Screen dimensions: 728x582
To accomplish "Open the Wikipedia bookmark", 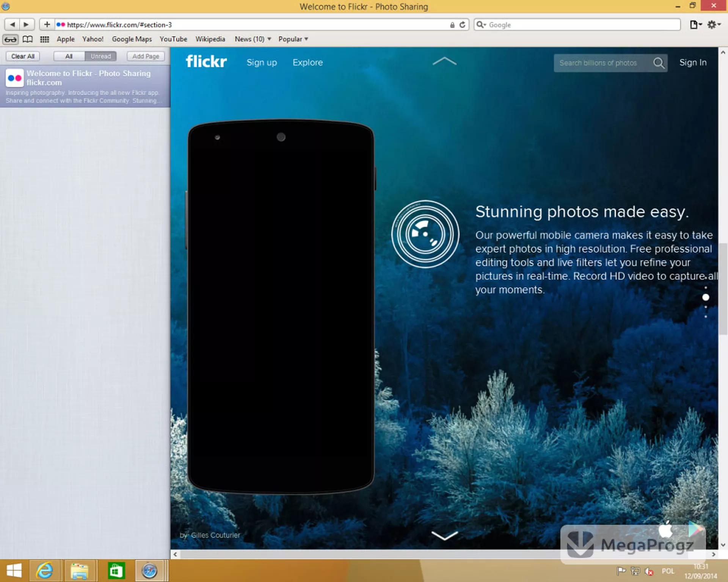I will tap(210, 39).
